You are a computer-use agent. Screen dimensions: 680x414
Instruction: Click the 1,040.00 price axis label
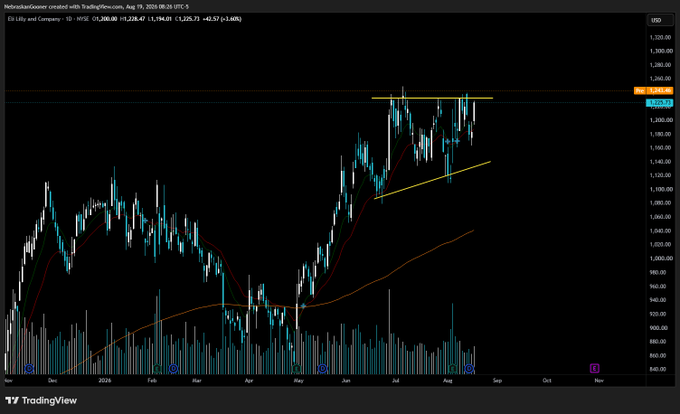click(x=660, y=231)
